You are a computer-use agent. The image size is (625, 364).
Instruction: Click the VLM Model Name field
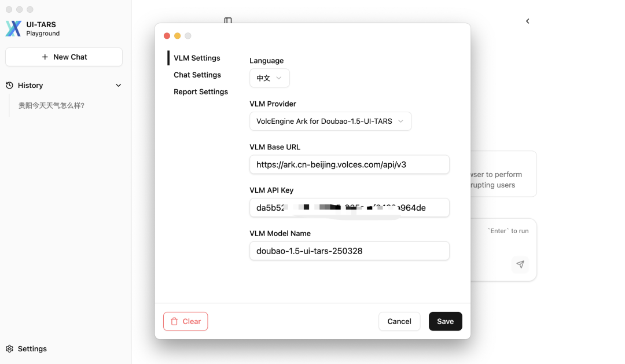tap(350, 251)
